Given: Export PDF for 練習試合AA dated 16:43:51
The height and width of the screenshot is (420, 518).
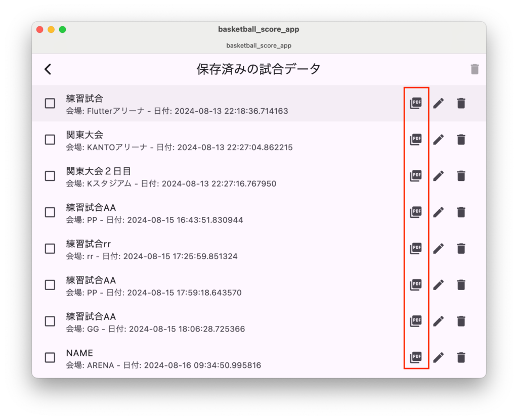Looking at the screenshot, I should coord(416,212).
